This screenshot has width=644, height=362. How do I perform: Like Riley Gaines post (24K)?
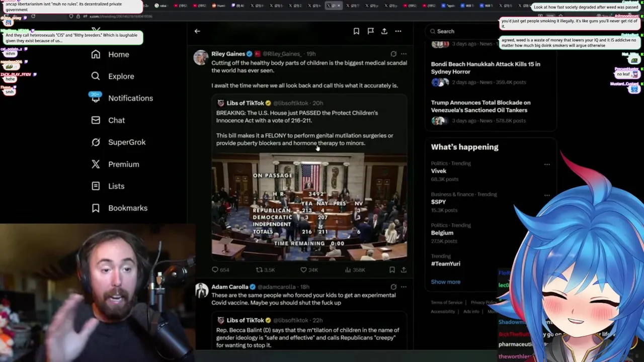[x=309, y=270]
